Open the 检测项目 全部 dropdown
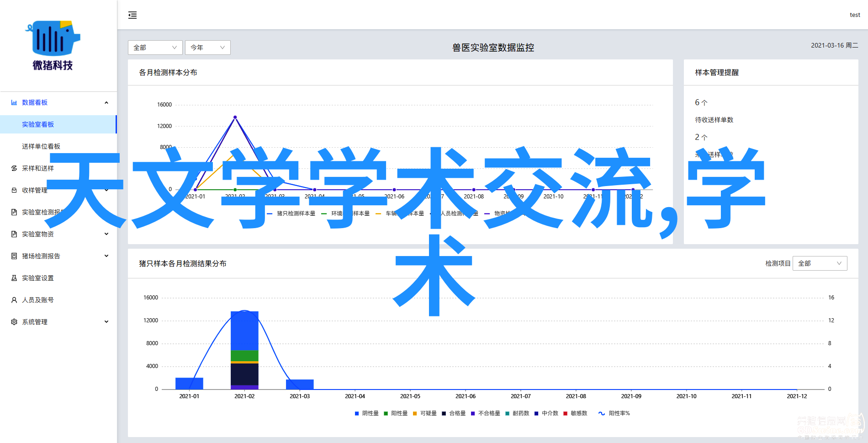This screenshot has width=868, height=443. click(820, 263)
